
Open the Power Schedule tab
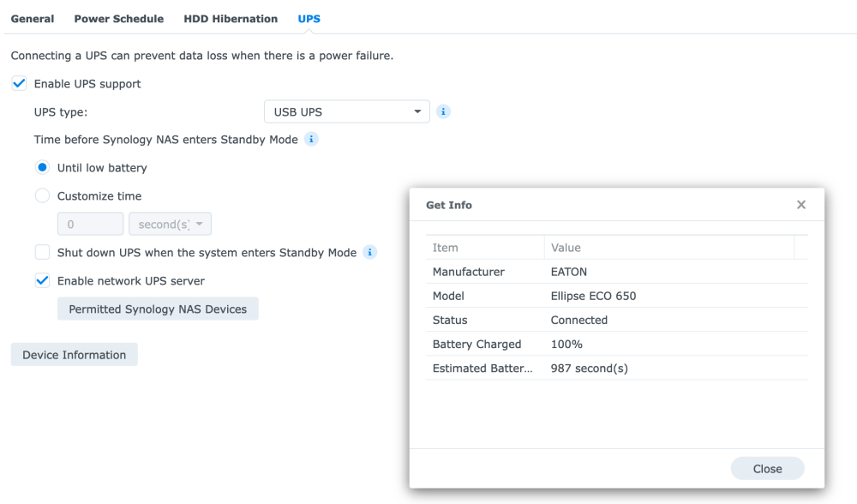(118, 19)
